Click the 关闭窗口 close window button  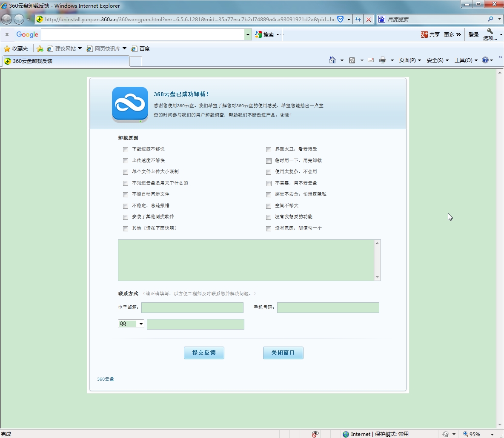pyautogui.click(x=283, y=353)
